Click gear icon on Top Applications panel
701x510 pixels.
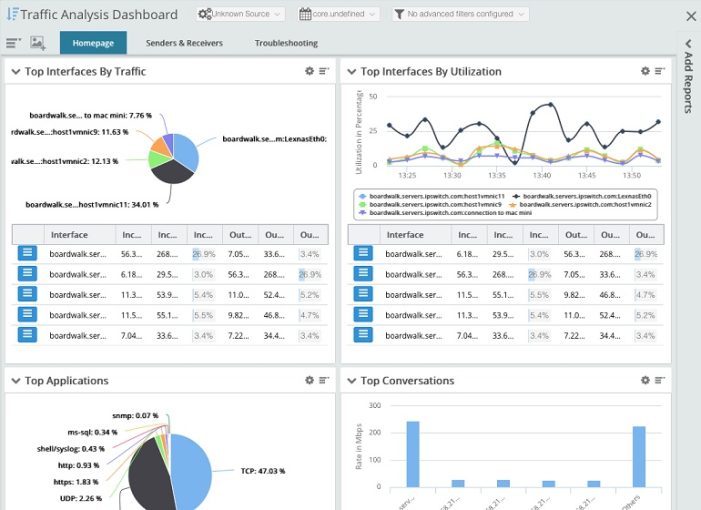click(310, 380)
